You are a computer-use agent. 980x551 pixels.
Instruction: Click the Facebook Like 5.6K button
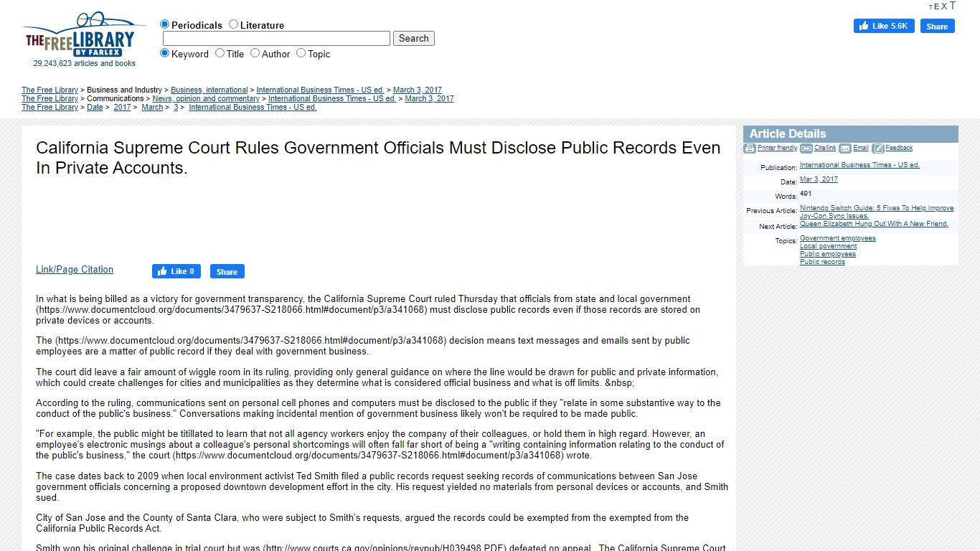click(x=884, y=26)
